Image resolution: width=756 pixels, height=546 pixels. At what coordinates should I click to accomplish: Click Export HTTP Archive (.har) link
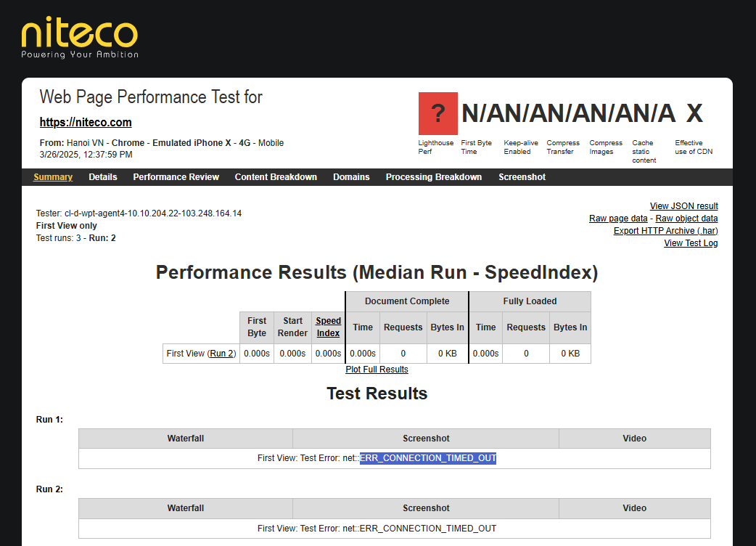coord(665,231)
